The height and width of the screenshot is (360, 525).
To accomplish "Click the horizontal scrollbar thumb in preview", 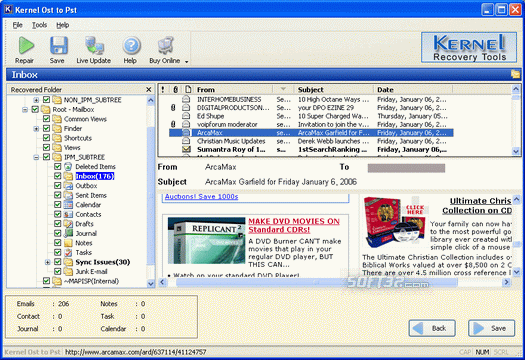I will pos(317,282).
